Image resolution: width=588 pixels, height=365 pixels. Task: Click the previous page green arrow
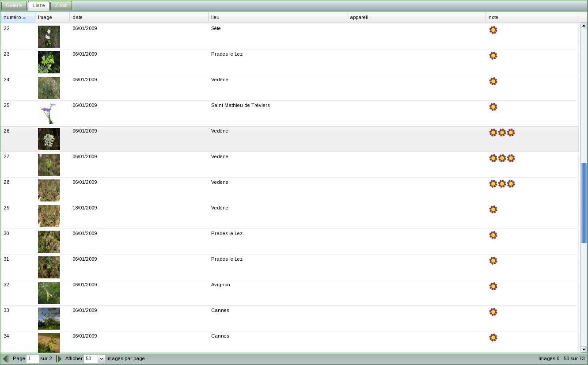coord(5,358)
